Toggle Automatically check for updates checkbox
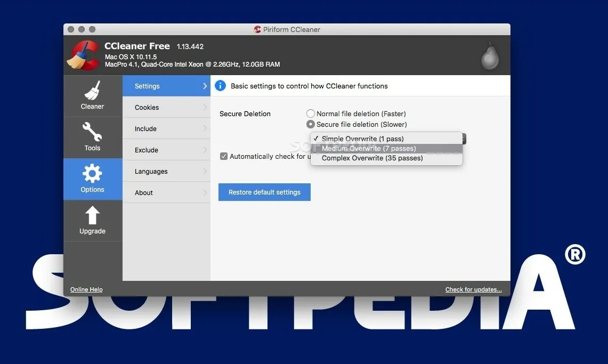This screenshot has width=608, height=364. tap(224, 156)
